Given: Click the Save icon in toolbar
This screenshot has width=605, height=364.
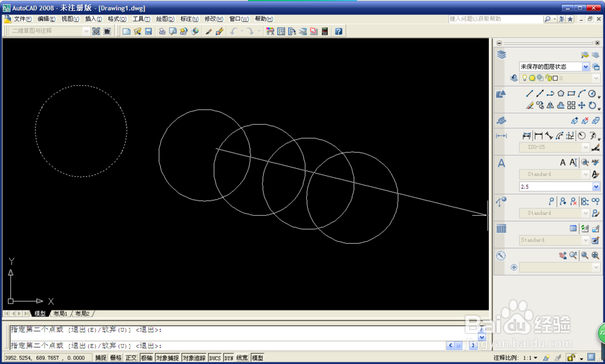Looking at the screenshot, I should coord(149,31).
